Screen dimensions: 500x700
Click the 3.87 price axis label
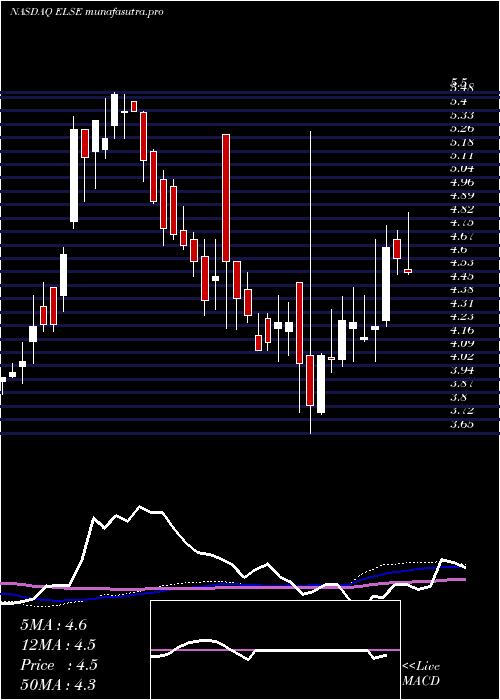(x=462, y=383)
